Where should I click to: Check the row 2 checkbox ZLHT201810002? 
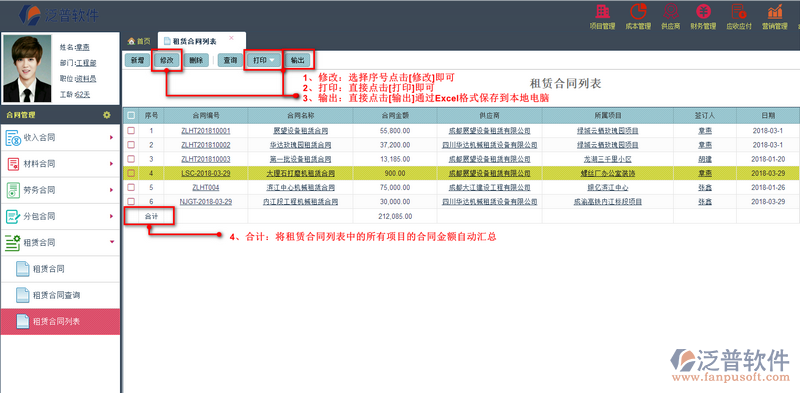coord(131,144)
